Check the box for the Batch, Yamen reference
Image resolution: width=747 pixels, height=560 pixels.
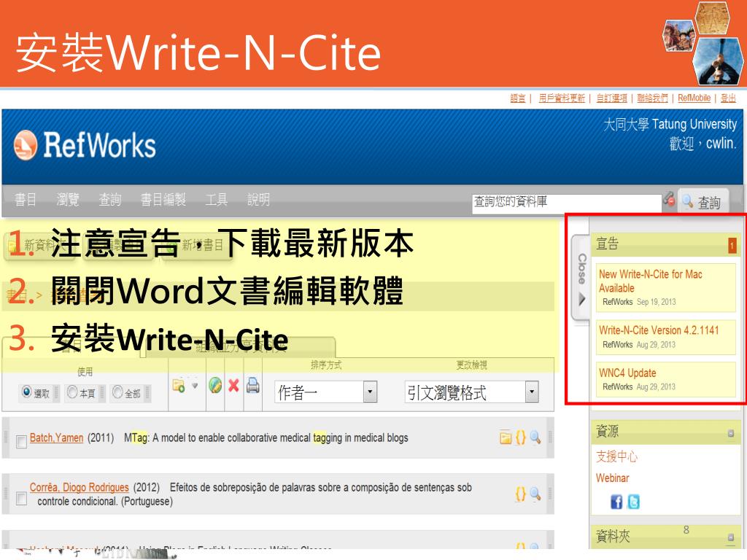click(21, 442)
